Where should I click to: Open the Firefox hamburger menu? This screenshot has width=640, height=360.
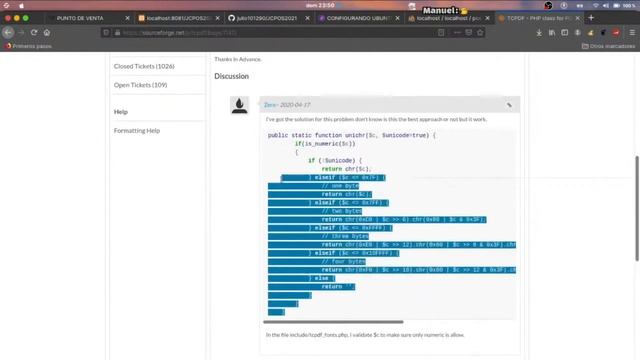632,32
